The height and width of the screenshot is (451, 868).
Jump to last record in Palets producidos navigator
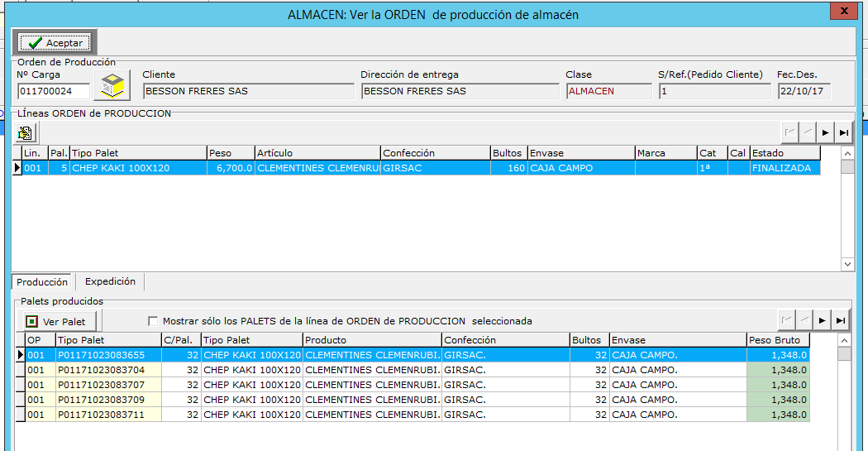[840, 320]
